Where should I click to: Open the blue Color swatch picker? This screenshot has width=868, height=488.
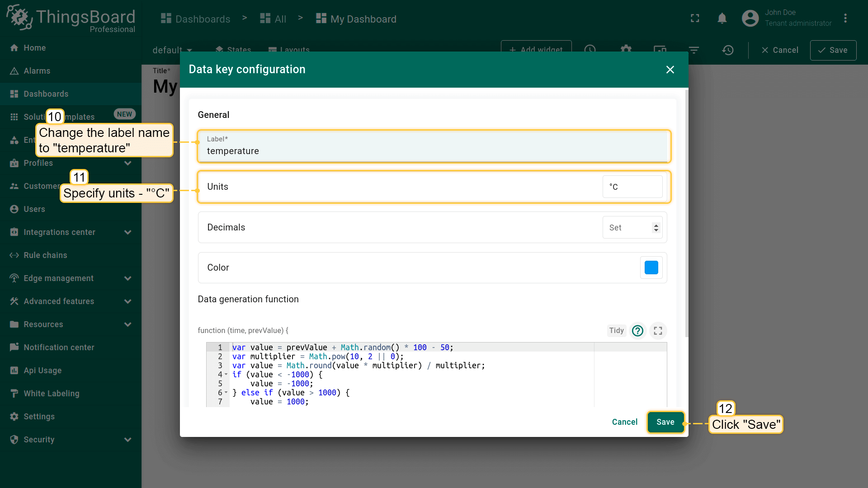(651, 267)
